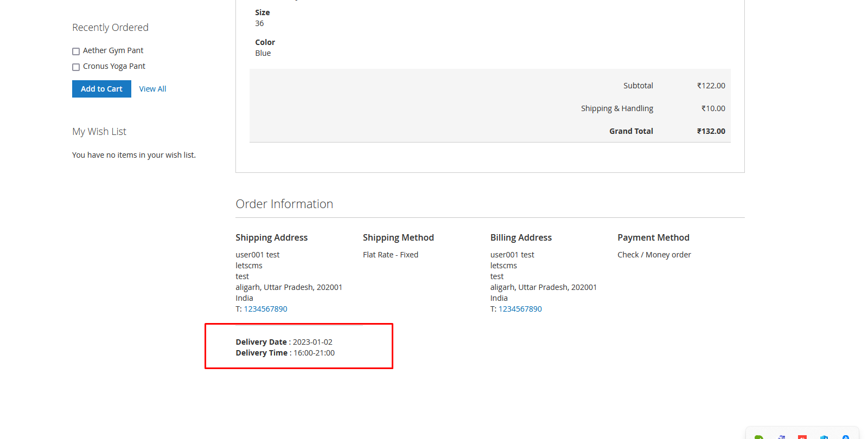Click the Cronus Yoga Pant label
The height and width of the screenshot is (439, 868).
point(114,66)
